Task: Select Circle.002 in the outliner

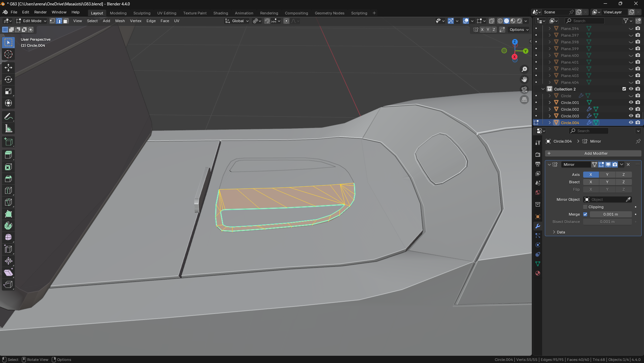Action: [x=570, y=109]
